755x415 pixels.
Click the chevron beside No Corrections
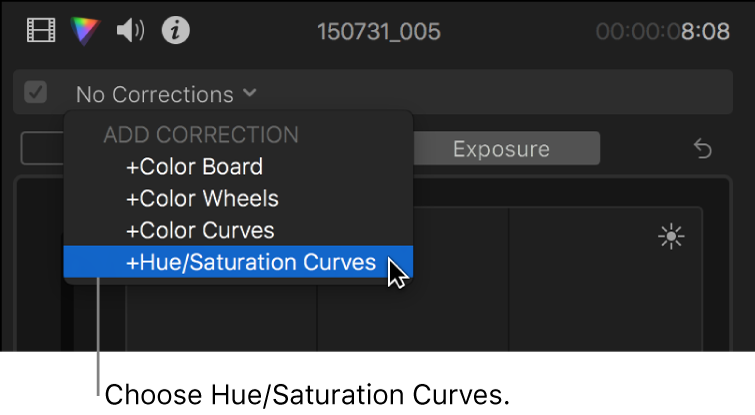[249, 94]
